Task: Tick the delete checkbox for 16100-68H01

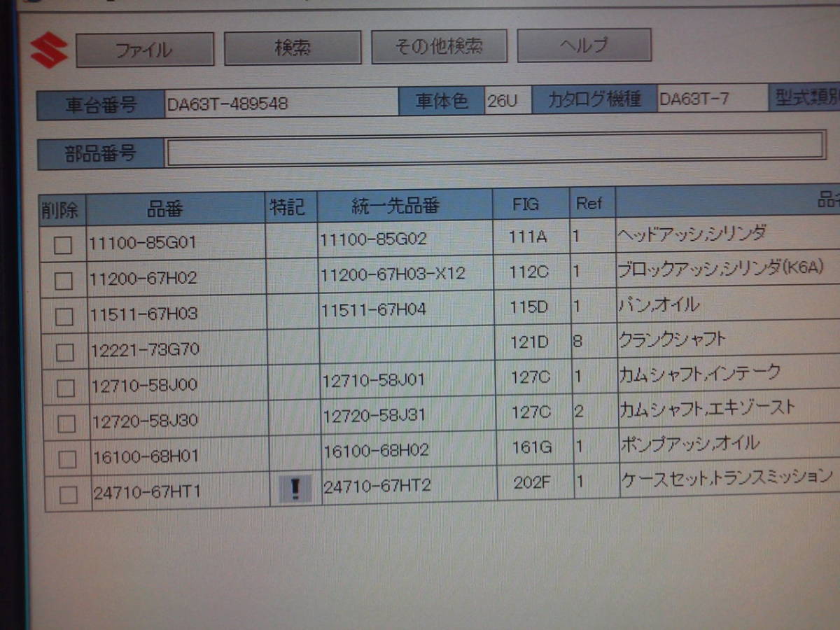Action: tap(67, 458)
